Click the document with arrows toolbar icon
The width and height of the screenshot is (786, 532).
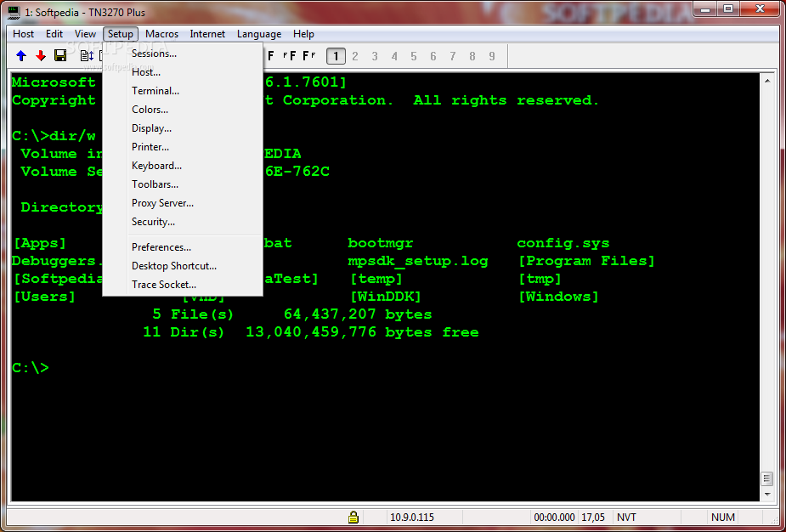[88, 55]
